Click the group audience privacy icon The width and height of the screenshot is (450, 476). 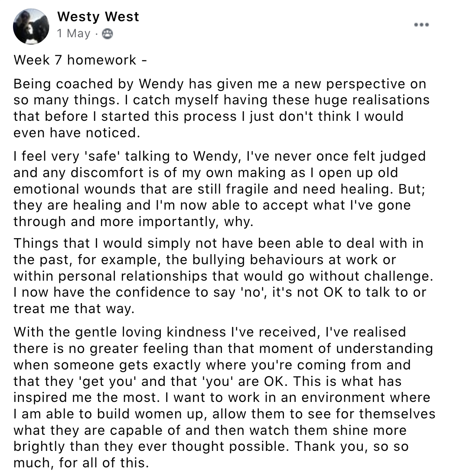pyautogui.click(x=107, y=34)
